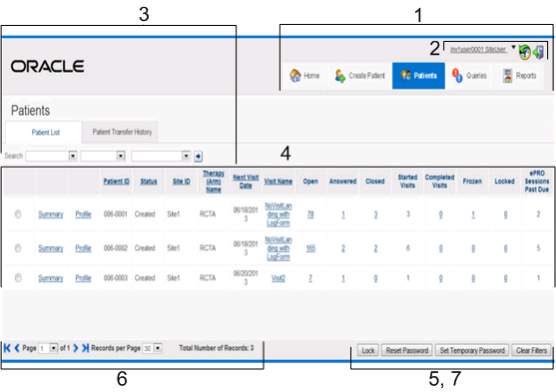
Task: Click the search go arrow icon
Action: point(199,156)
